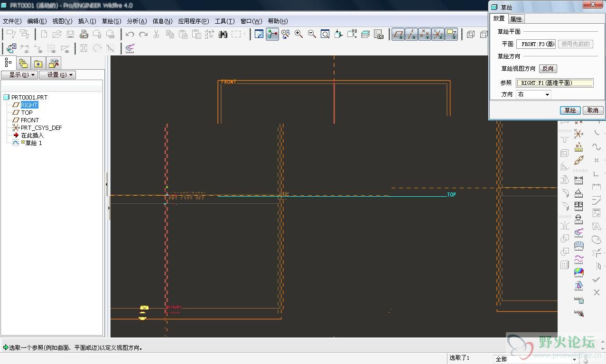The image size is (606, 364).
Task: Click the Refit zoom-to-fit icon
Action: tap(325, 34)
